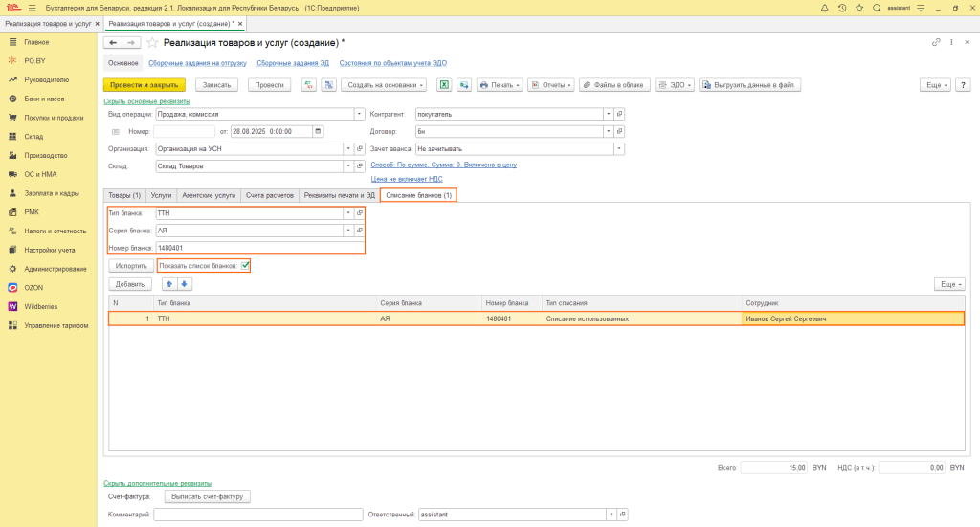The width and height of the screenshot is (980, 527).
Task: Copy the link with the chain icon
Action: pos(936,42)
